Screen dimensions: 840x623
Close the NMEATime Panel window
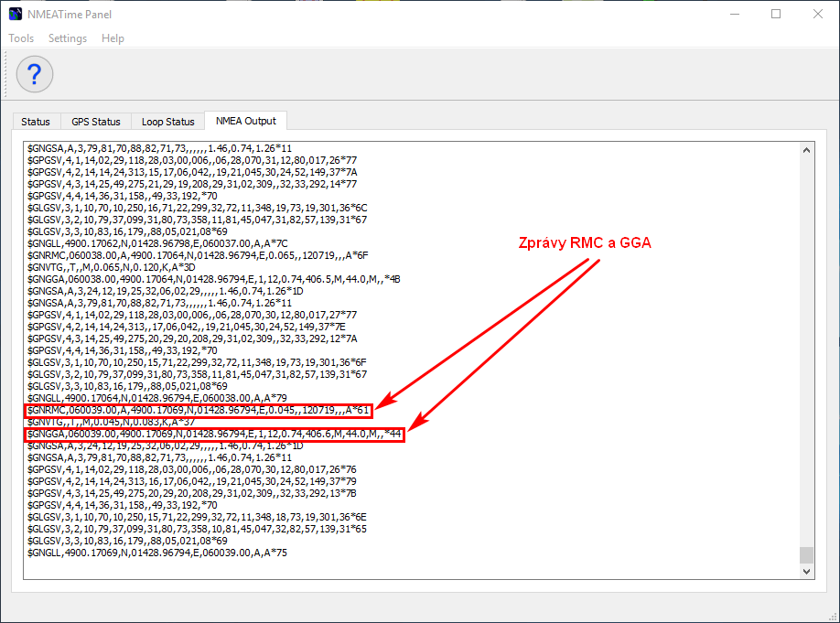click(x=818, y=15)
